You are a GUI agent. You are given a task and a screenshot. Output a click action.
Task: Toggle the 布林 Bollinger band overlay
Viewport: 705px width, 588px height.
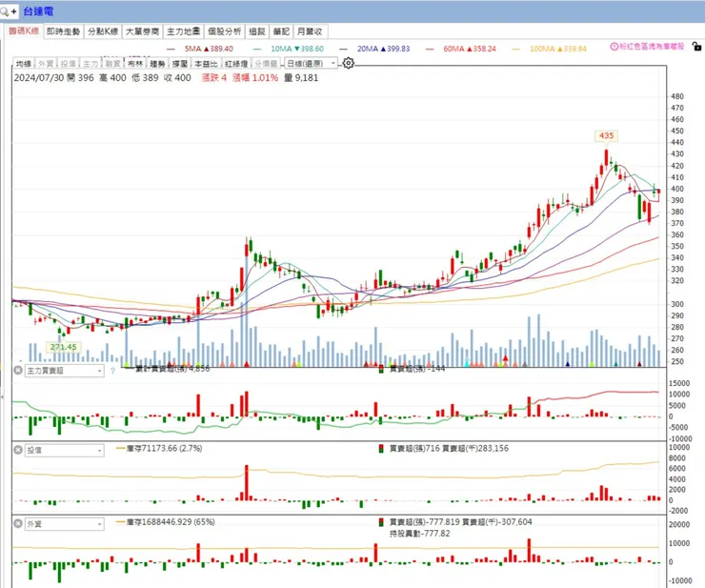pyautogui.click(x=135, y=64)
